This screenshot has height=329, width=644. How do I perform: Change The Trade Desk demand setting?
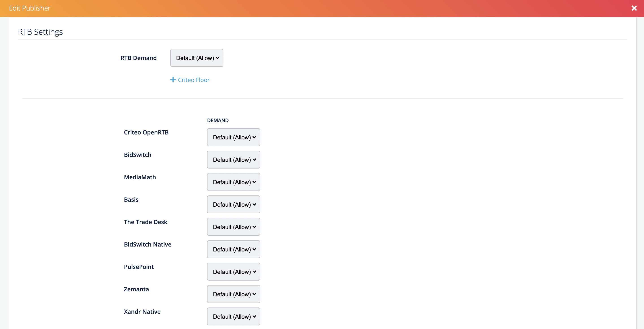pos(233,227)
